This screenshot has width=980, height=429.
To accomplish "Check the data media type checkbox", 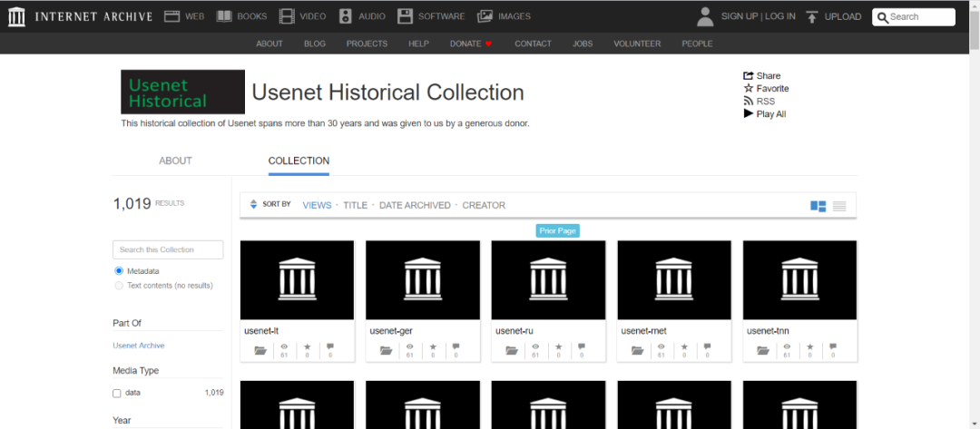I will click(117, 394).
